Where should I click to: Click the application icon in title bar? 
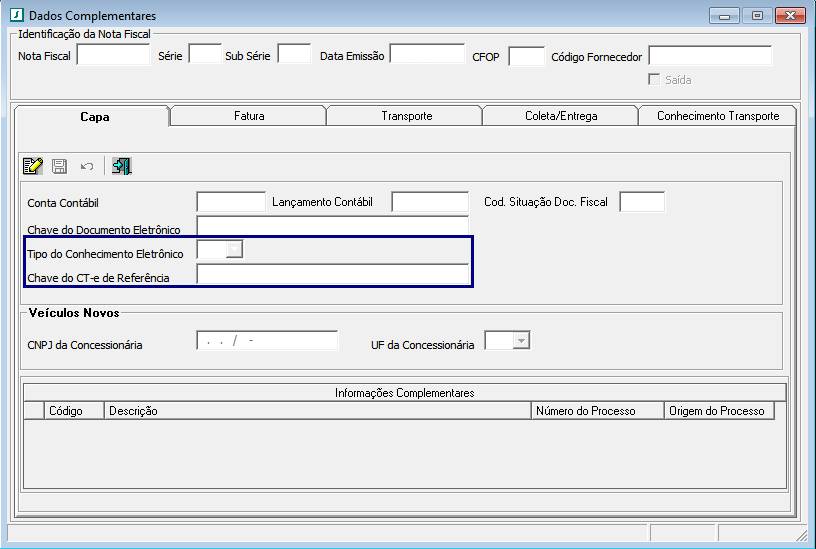[16, 16]
